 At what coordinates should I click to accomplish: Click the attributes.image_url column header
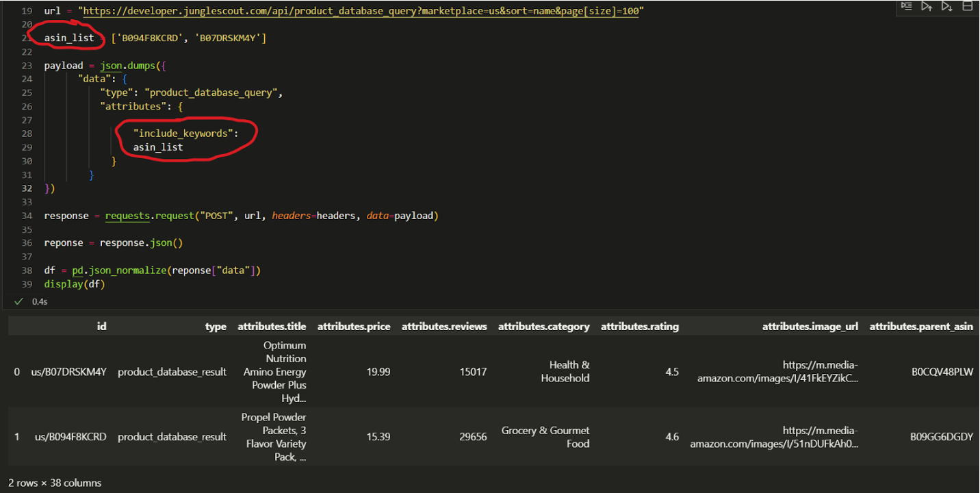coord(810,327)
